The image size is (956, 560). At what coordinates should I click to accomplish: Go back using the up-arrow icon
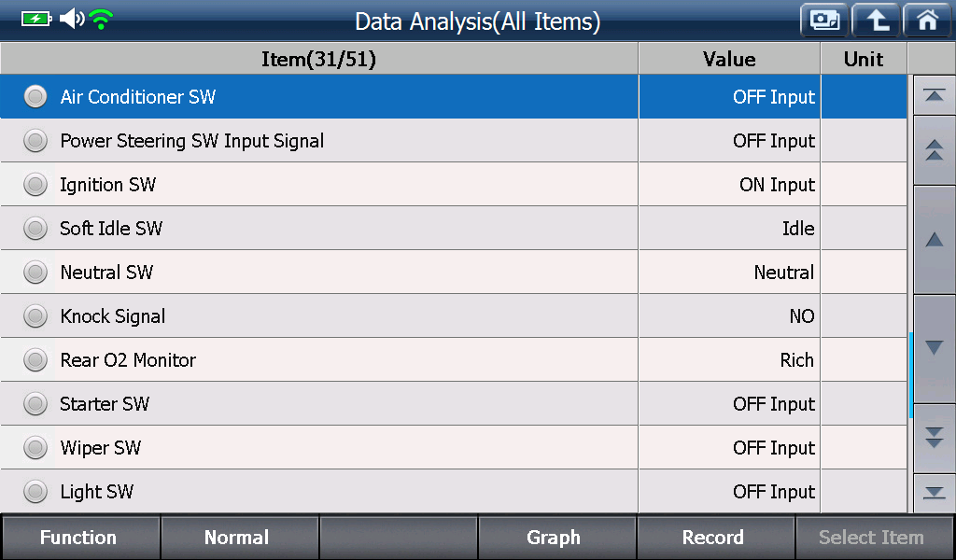point(876,21)
